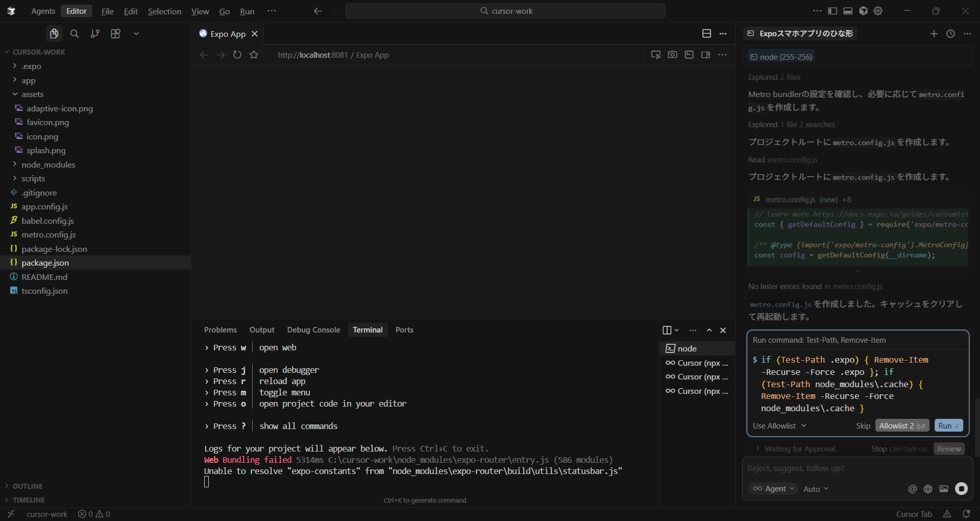Expand the node_modules folder
This screenshot has width=980, height=521.
[48, 164]
